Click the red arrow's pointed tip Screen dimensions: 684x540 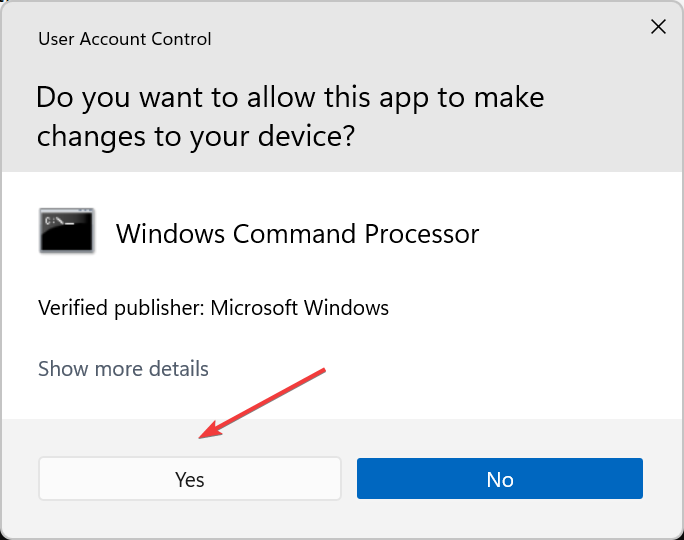click(x=200, y=437)
